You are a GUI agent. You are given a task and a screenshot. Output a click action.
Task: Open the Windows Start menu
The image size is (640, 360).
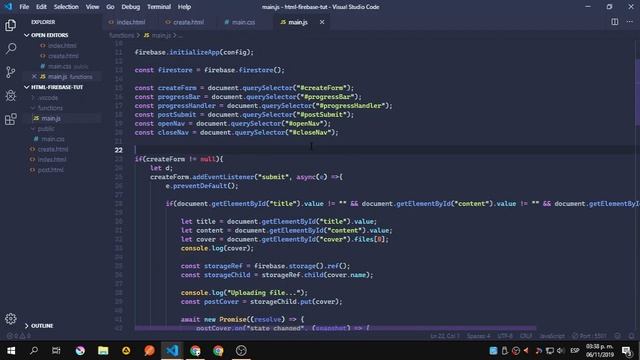point(11,351)
